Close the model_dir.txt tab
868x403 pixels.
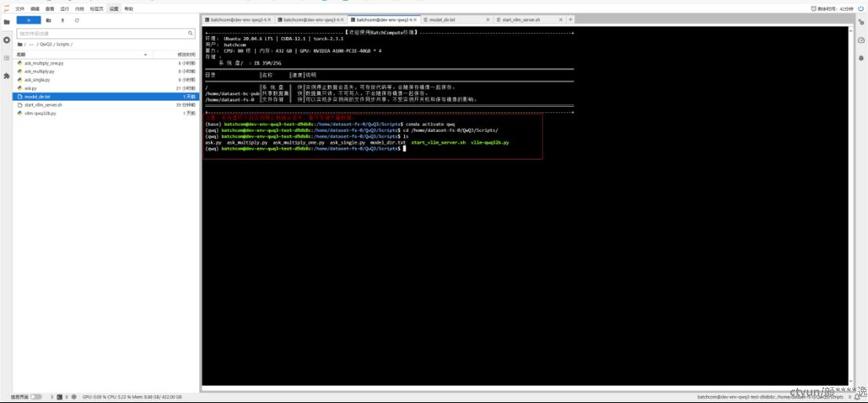487,20
